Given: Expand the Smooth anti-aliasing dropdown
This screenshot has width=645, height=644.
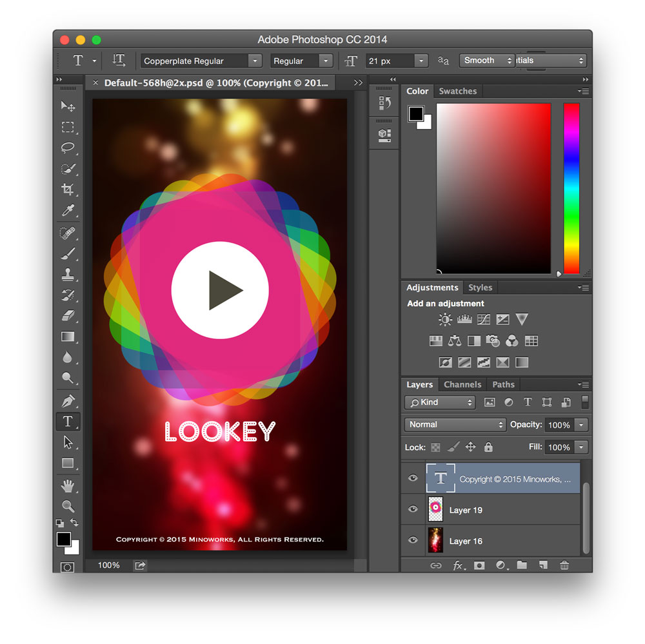Looking at the screenshot, I should coord(487,61).
